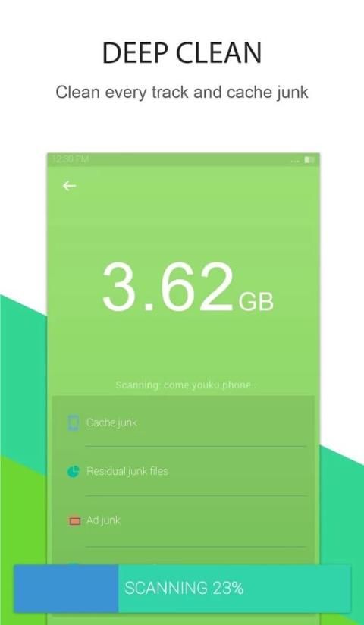Viewport: 364px width, 625px height.
Task: Click the phone icon beside Cache junk
Action: pyautogui.click(x=74, y=422)
